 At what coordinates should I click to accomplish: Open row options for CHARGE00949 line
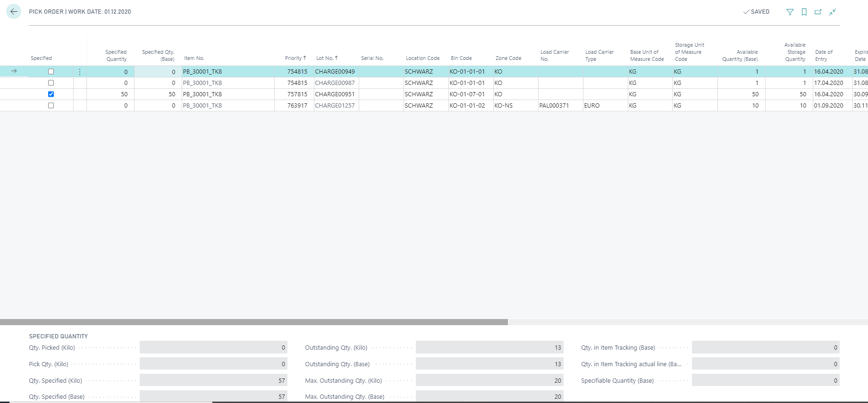(x=80, y=72)
